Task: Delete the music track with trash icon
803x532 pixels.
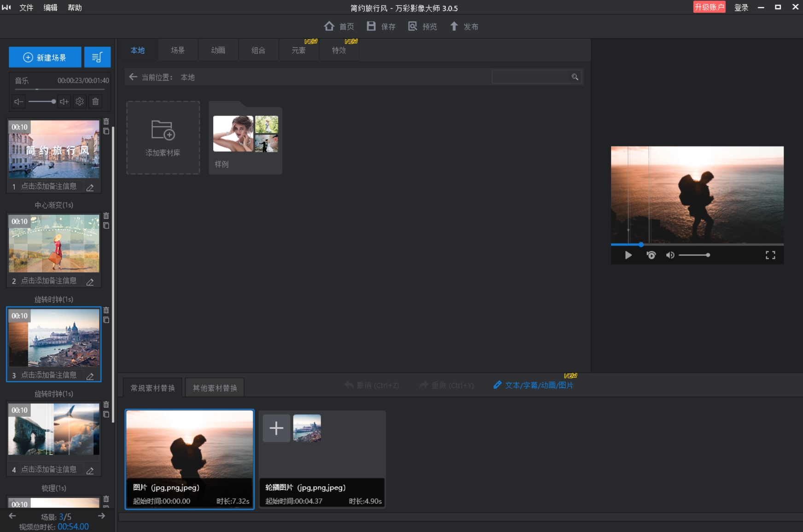Action: tap(95, 102)
